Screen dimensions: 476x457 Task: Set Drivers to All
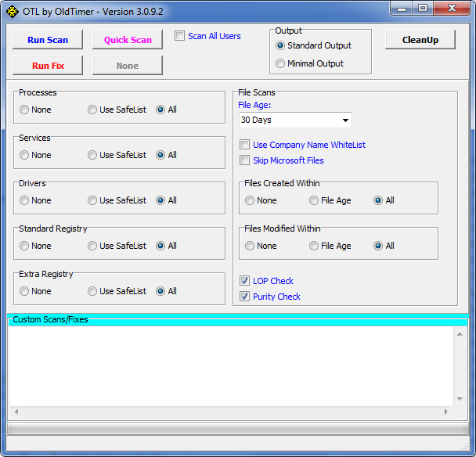160,200
